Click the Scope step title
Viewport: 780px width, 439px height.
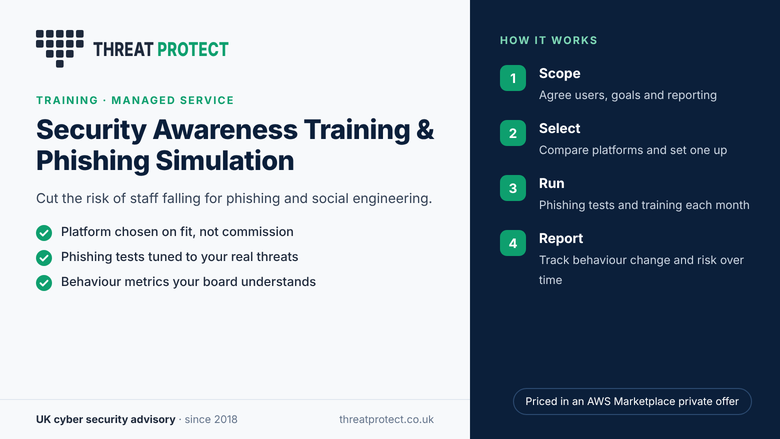point(560,74)
